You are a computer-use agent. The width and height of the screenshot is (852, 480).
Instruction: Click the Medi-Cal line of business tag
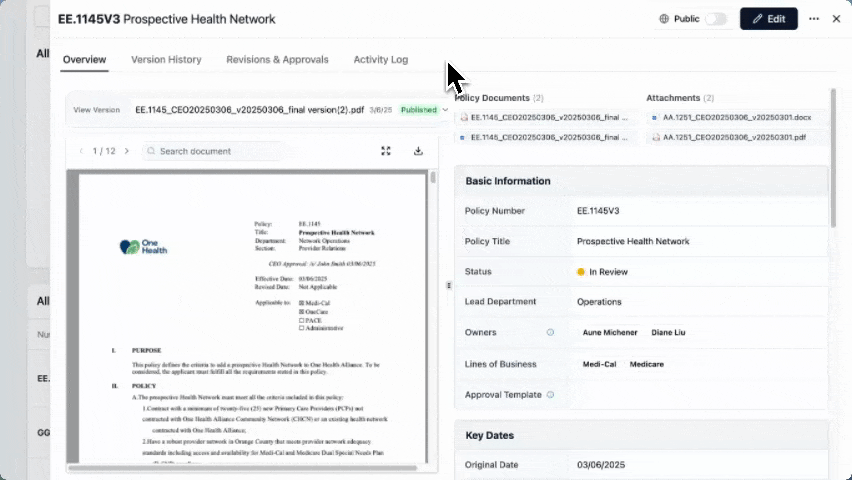[x=599, y=364]
